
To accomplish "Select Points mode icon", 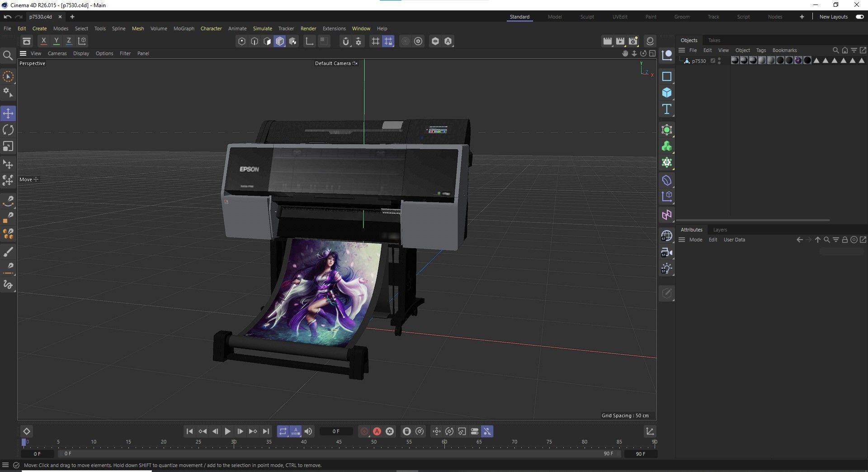I will pos(242,41).
